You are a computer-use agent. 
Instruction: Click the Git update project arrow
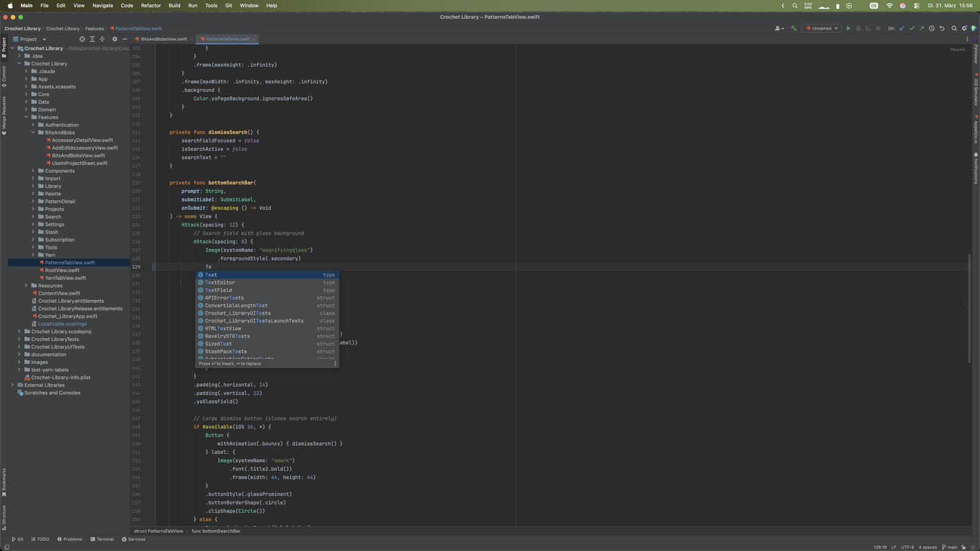point(902,28)
